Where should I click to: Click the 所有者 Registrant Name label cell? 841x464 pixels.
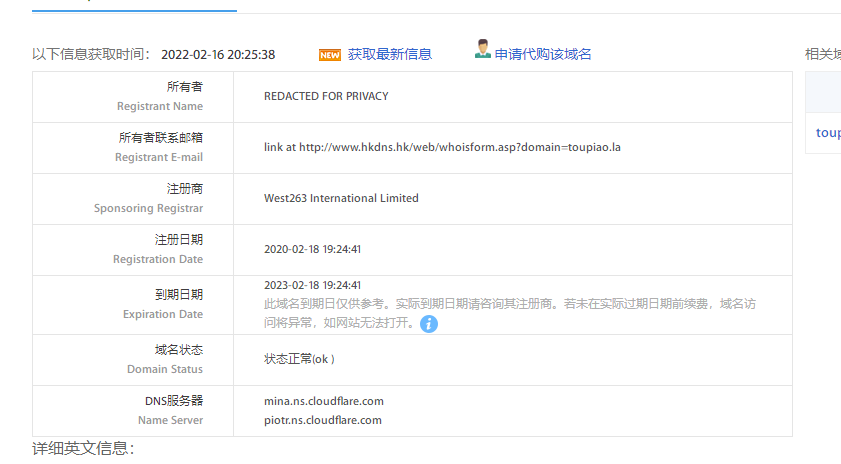pos(160,96)
